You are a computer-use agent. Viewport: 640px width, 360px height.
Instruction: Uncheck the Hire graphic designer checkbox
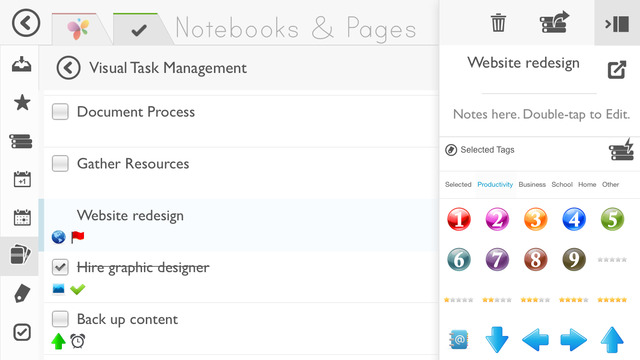60,267
